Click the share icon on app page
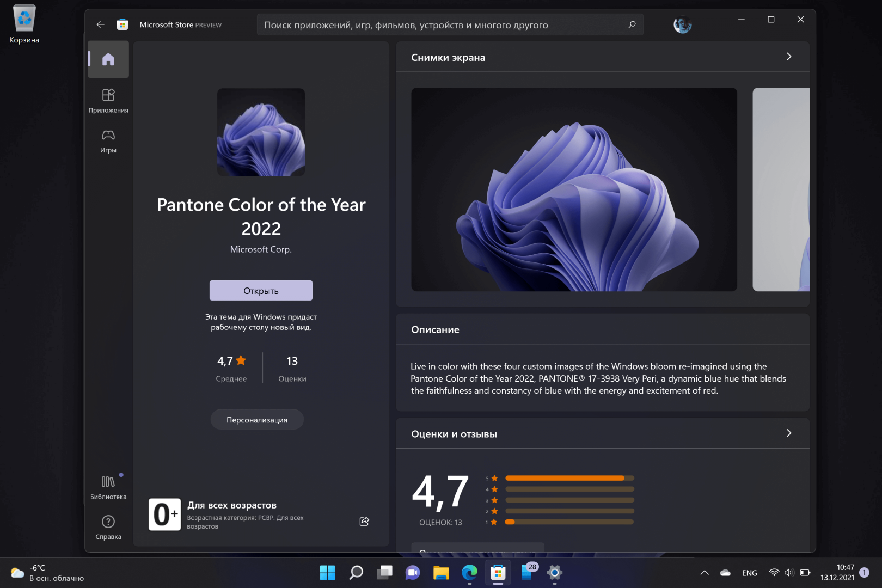Viewport: 882px width, 588px height. pos(364,522)
